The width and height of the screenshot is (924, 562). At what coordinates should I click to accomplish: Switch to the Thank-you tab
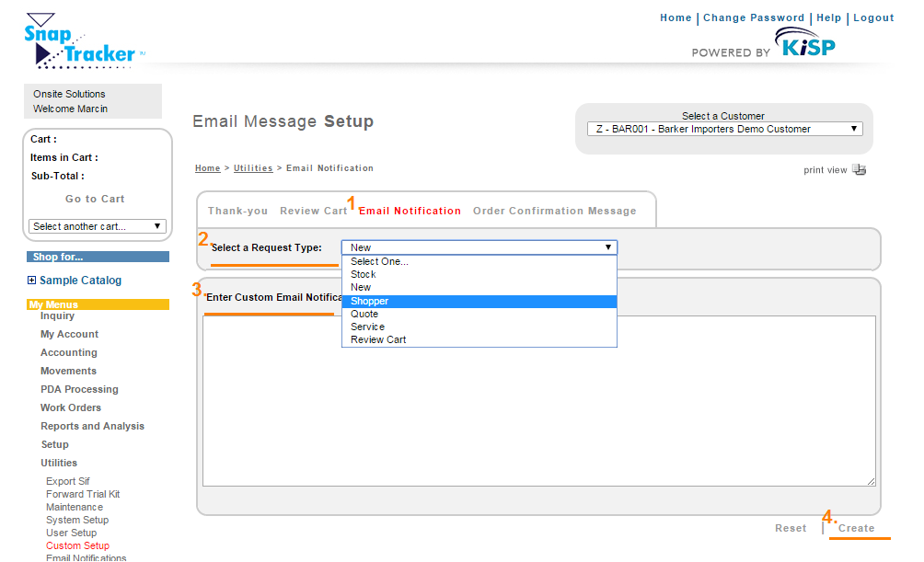click(237, 211)
